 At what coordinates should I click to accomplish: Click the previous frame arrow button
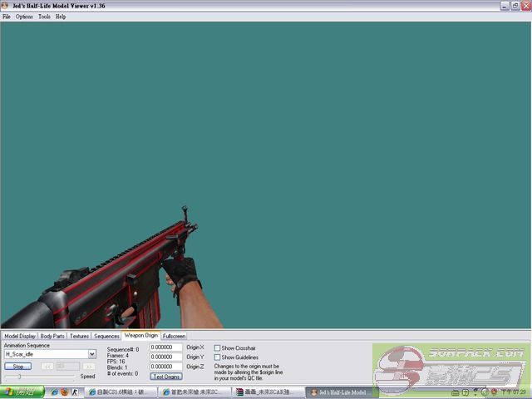(48, 366)
